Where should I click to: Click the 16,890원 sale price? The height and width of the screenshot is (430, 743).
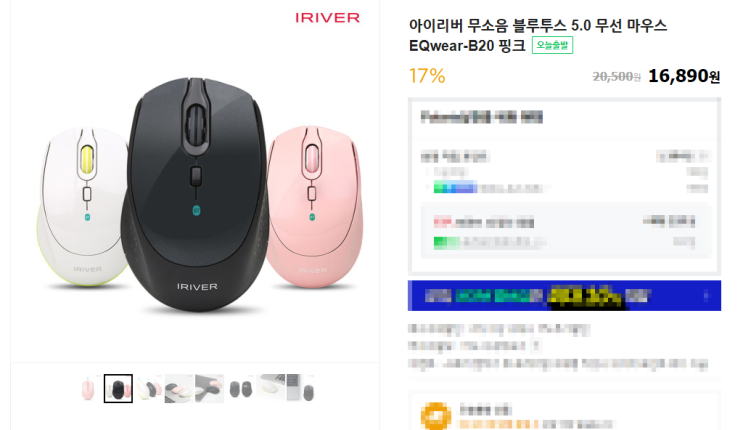pyautogui.click(x=684, y=76)
